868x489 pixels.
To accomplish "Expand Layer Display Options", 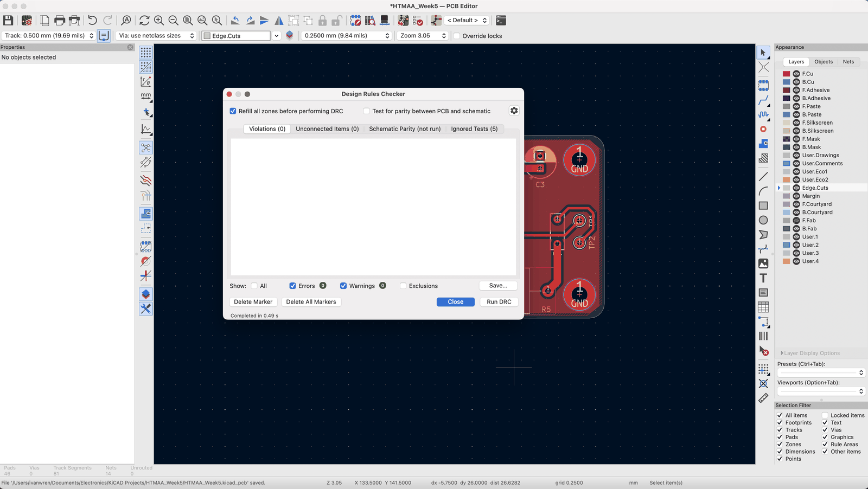I will pyautogui.click(x=810, y=353).
